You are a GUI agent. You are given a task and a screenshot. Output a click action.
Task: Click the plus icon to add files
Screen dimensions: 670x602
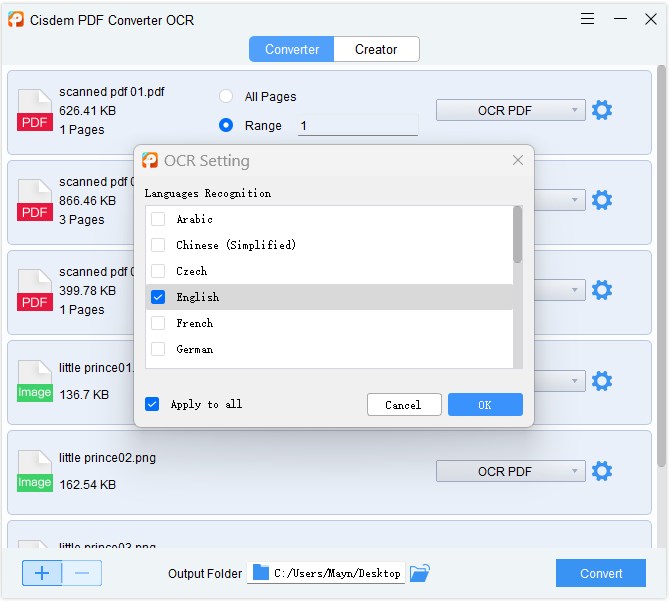click(x=42, y=573)
